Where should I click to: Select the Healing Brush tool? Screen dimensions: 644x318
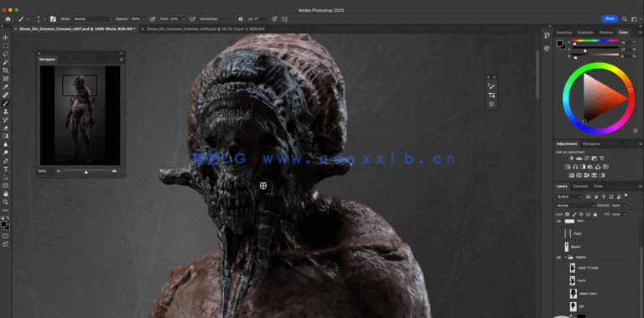pyautogui.click(x=6, y=95)
